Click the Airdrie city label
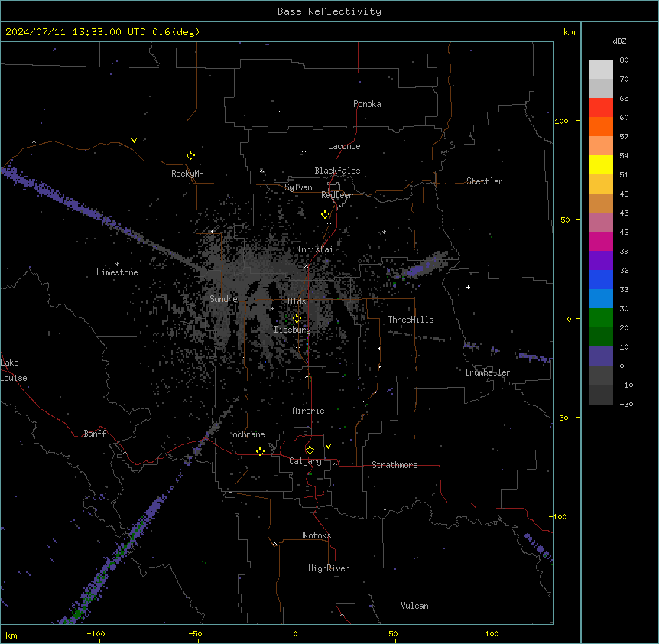 click(x=309, y=411)
